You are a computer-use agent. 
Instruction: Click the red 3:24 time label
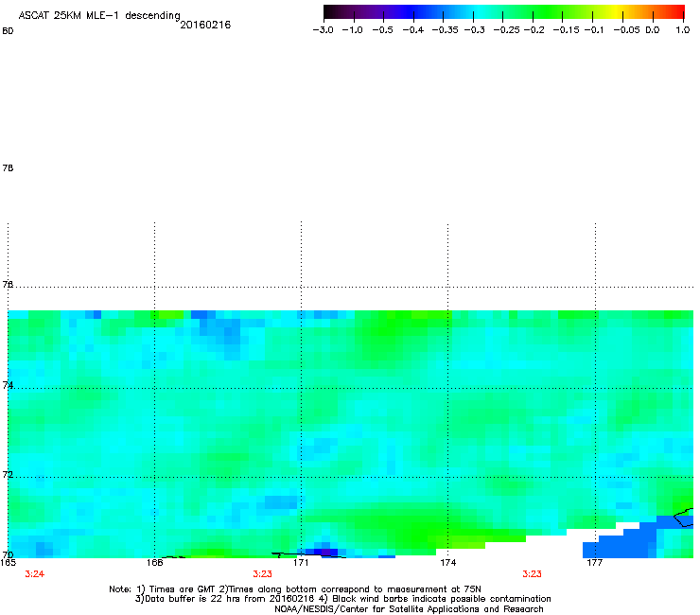pos(34,574)
